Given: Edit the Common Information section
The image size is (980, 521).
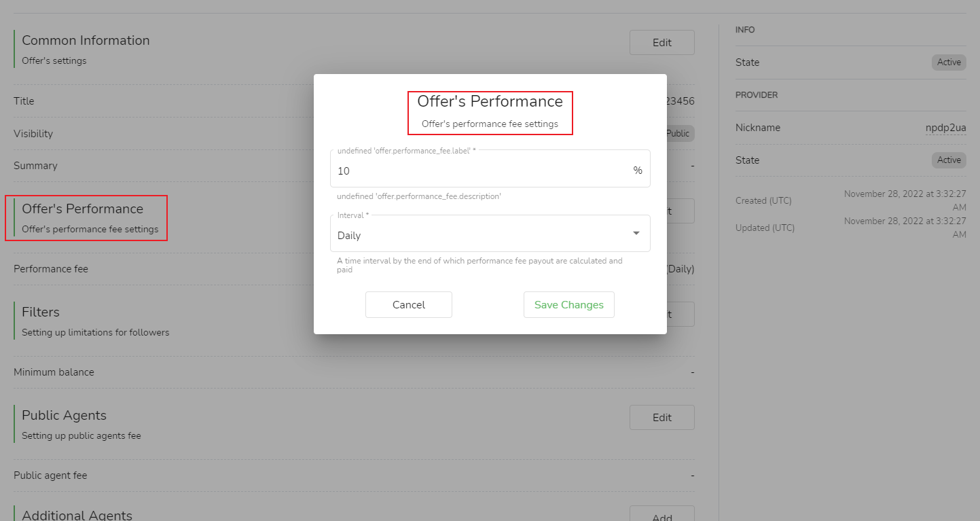Looking at the screenshot, I should point(661,42).
